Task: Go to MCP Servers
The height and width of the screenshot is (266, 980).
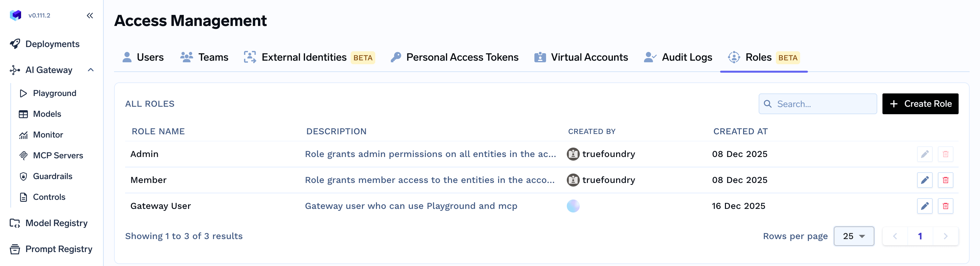Action: coord(58,155)
